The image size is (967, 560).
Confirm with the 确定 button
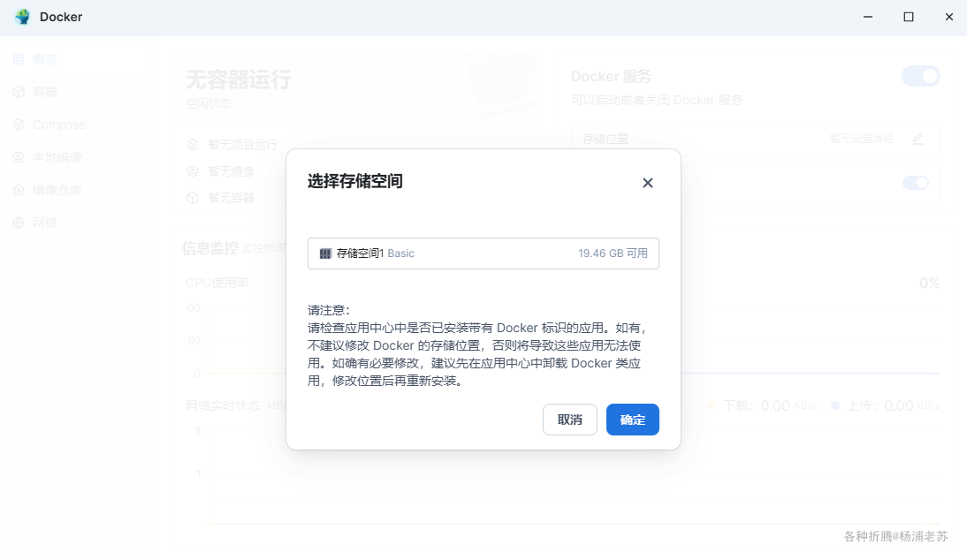(x=633, y=420)
